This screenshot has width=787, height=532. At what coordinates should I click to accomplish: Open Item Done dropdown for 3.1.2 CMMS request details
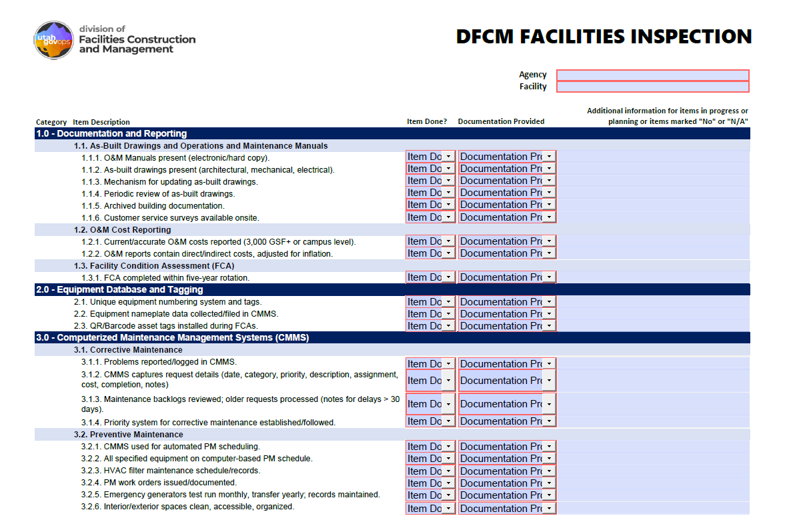[431, 381]
